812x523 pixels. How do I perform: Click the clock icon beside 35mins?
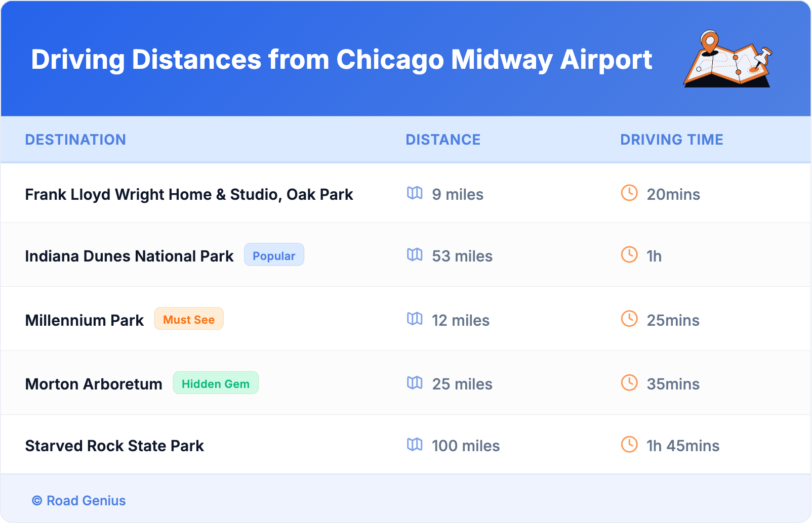pos(629,383)
